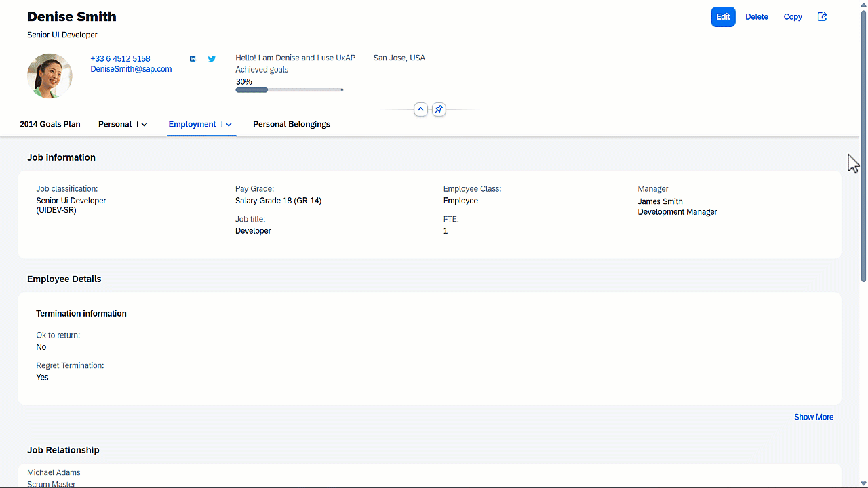Image resolution: width=868 pixels, height=488 pixels.
Task: Click the Job title value Developer
Action: click(x=253, y=231)
